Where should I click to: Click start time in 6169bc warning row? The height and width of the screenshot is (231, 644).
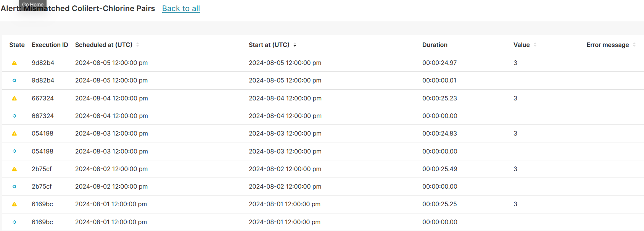pyautogui.click(x=285, y=204)
